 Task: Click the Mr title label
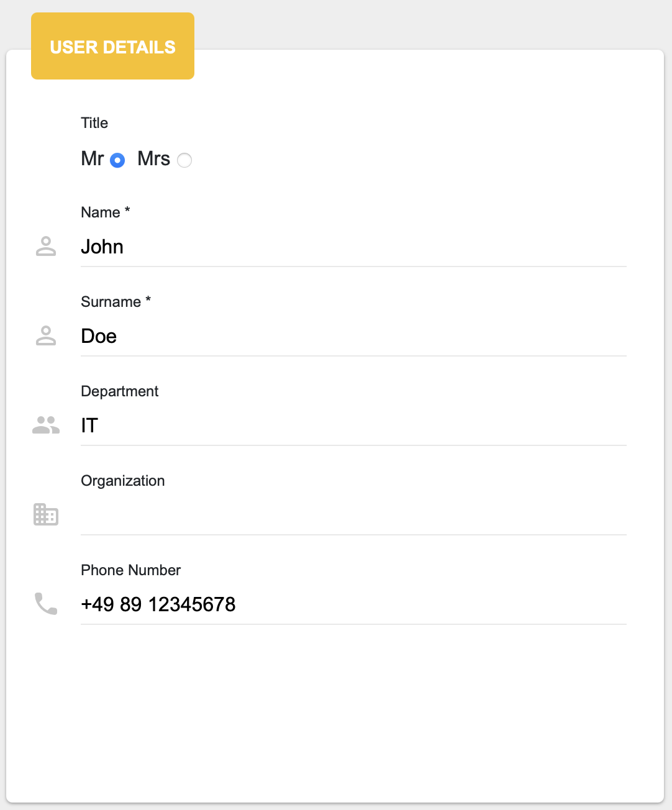point(93,158)
